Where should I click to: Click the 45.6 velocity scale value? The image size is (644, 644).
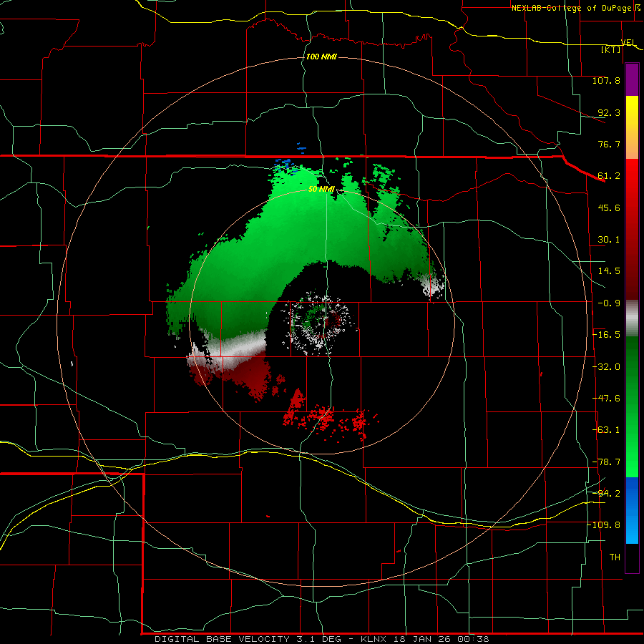pyautogui.click(x=609, y=208)
